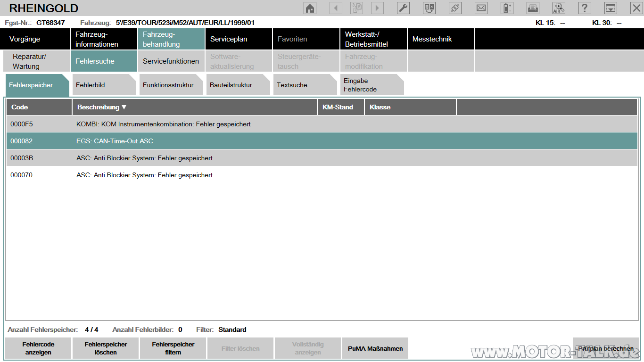Open the help question mark icon
The height and width of the screenshot is (362, 644).
pos(585,8)
